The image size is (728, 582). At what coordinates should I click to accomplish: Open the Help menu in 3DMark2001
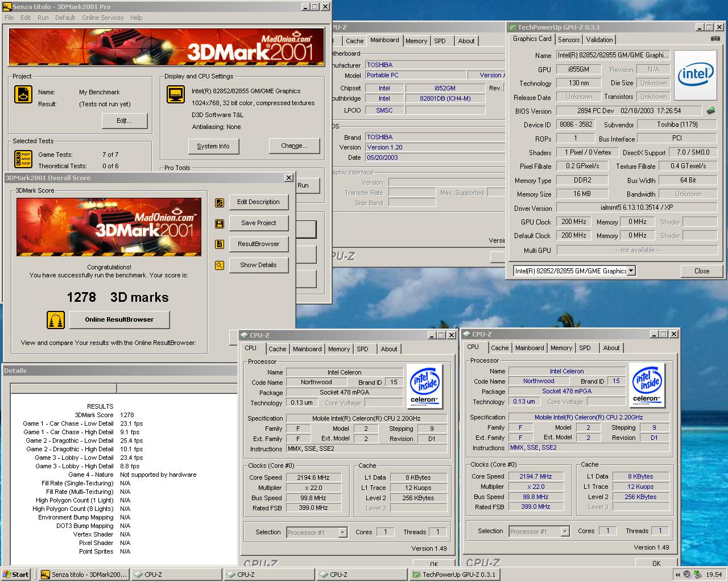pos(136,18)
